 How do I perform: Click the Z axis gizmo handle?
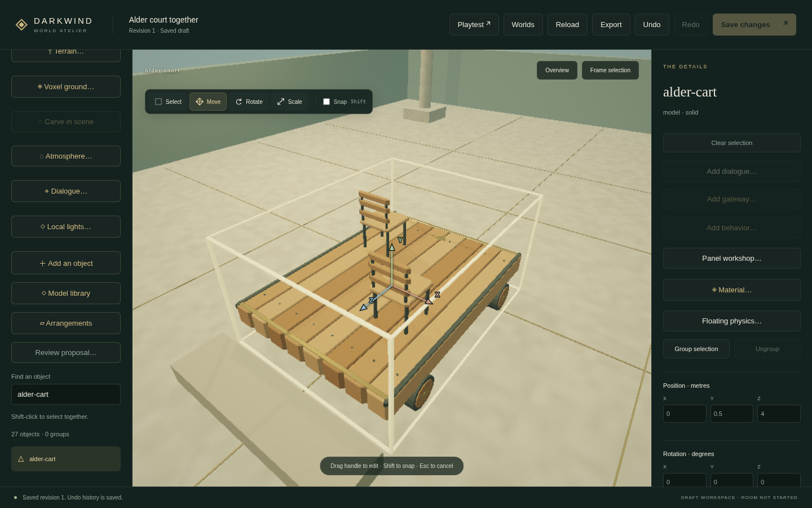pyautogui.click(x=364, y=307)
